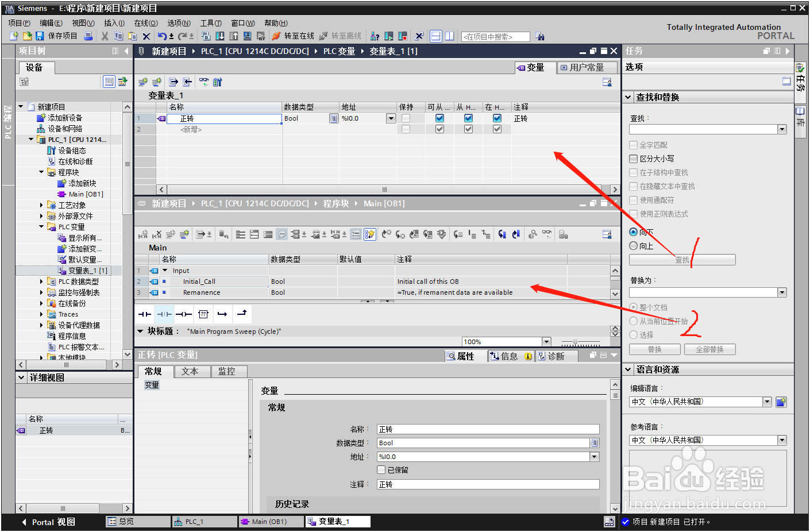Open the 项目(P) menu

[19, 23]
